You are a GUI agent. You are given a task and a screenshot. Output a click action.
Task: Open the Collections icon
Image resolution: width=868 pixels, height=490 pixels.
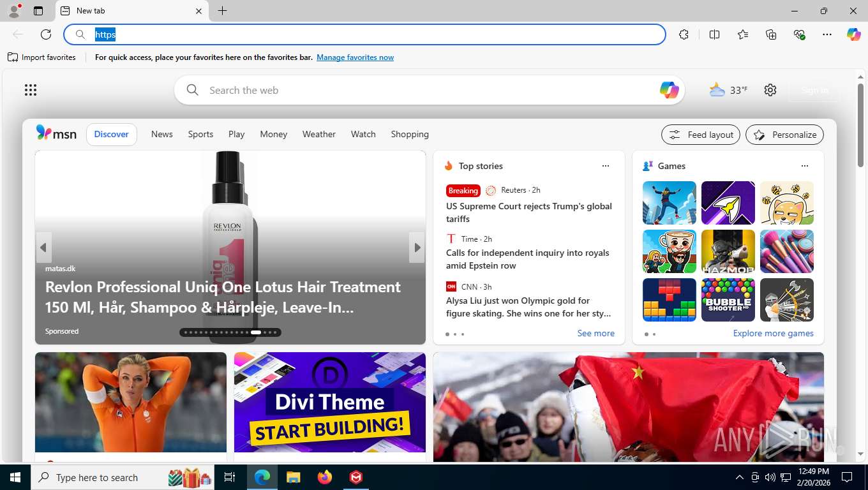[771, 34]
